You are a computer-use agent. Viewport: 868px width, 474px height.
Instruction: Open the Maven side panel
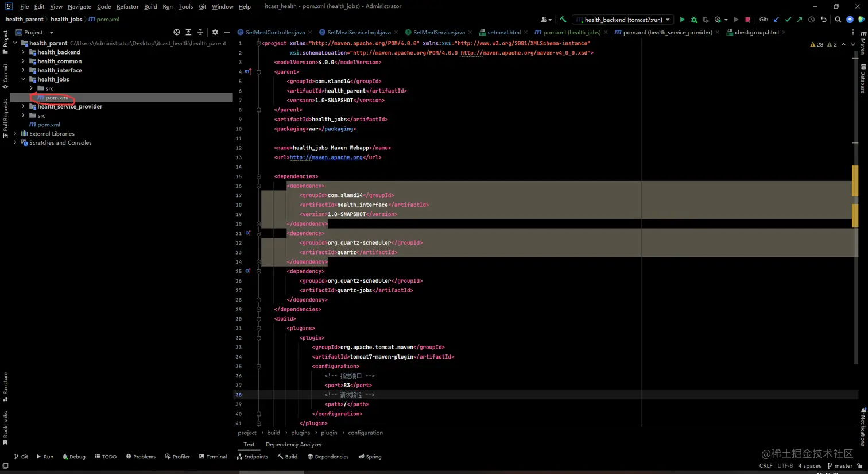tap(863, 43)
